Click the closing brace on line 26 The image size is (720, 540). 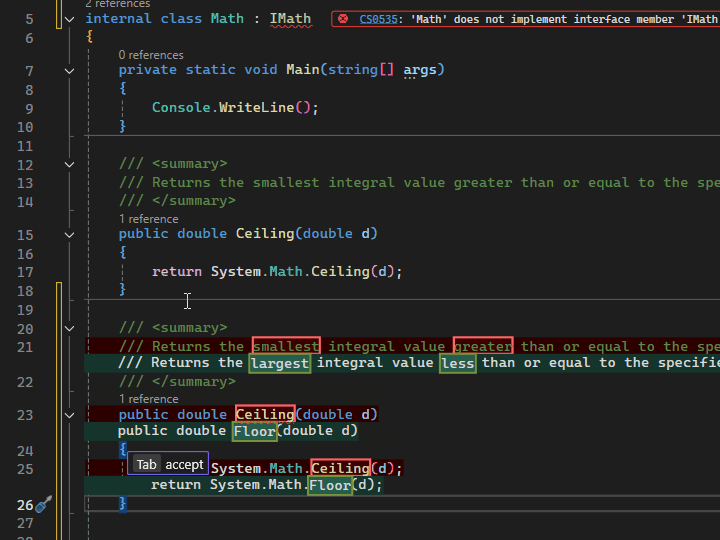[x=123, y=504]
